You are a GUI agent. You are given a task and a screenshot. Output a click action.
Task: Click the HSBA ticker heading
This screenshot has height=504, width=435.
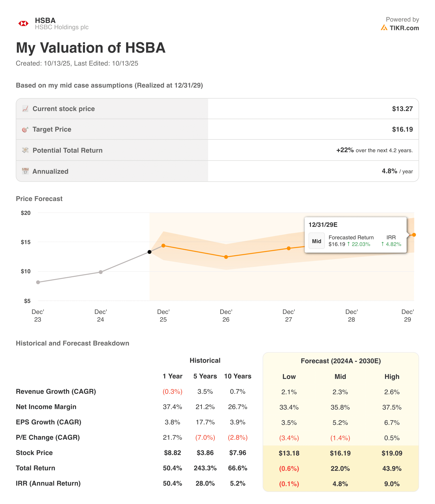pos(45,20)
